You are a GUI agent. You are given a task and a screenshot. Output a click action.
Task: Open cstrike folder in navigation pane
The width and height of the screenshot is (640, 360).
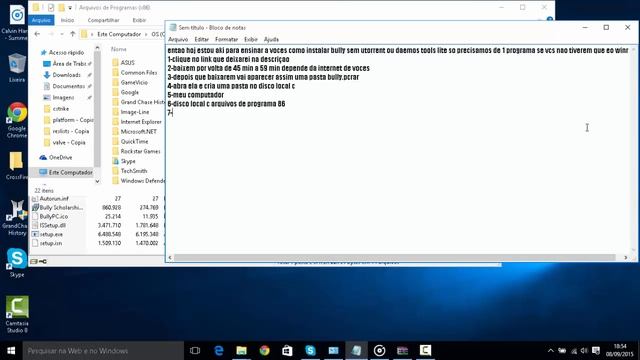pos(60,109)
